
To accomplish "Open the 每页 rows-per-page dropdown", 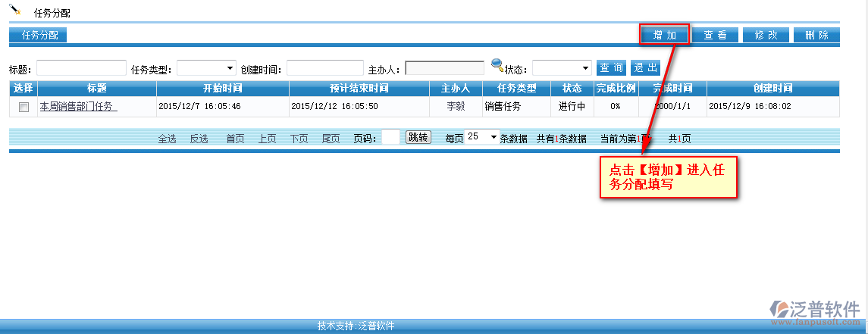I will [482, 137].
